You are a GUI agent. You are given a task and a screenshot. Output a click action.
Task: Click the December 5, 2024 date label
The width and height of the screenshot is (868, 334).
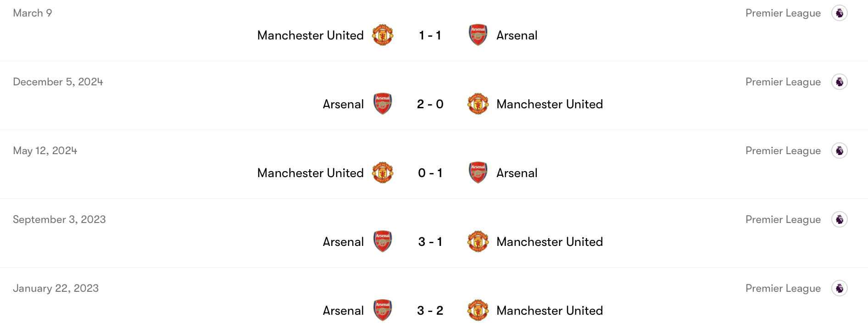click(58, 82)
